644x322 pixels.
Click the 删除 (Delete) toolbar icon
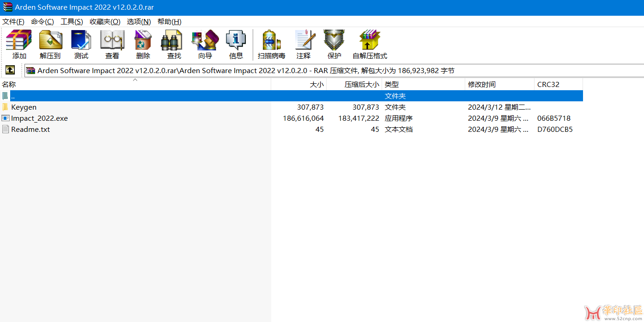[143, 40]
